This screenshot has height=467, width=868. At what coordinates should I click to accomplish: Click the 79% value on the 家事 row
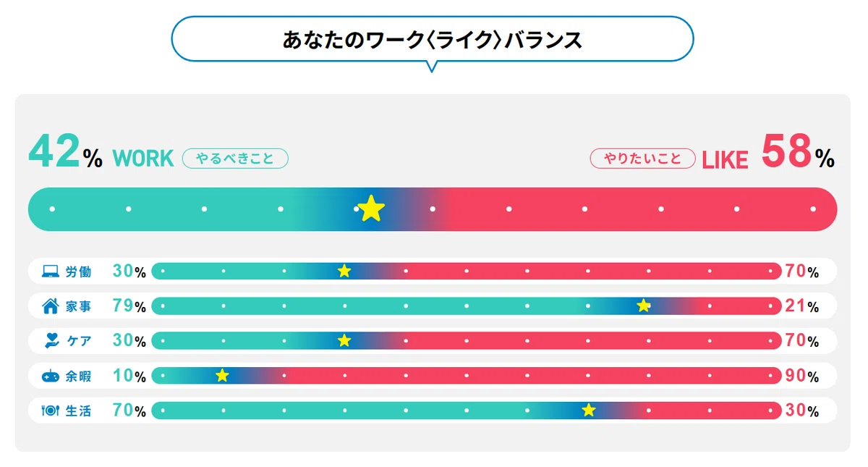tap(129, 306)
